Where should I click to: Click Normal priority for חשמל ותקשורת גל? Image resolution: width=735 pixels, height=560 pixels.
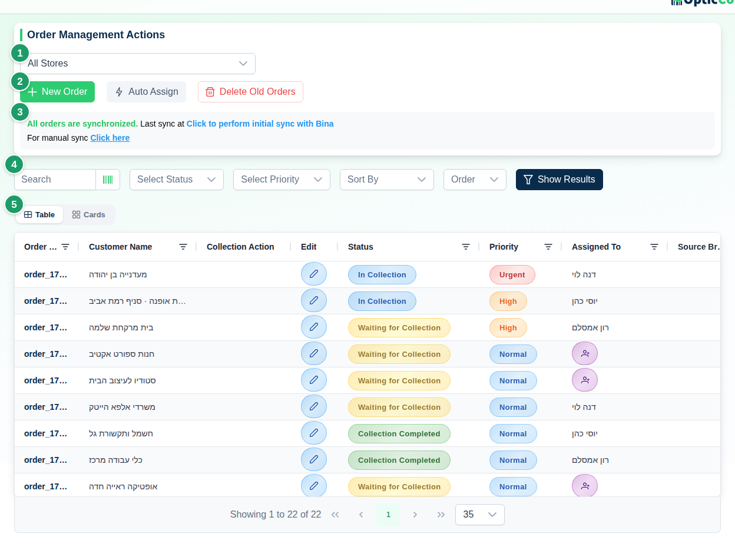tap(513, 433)
